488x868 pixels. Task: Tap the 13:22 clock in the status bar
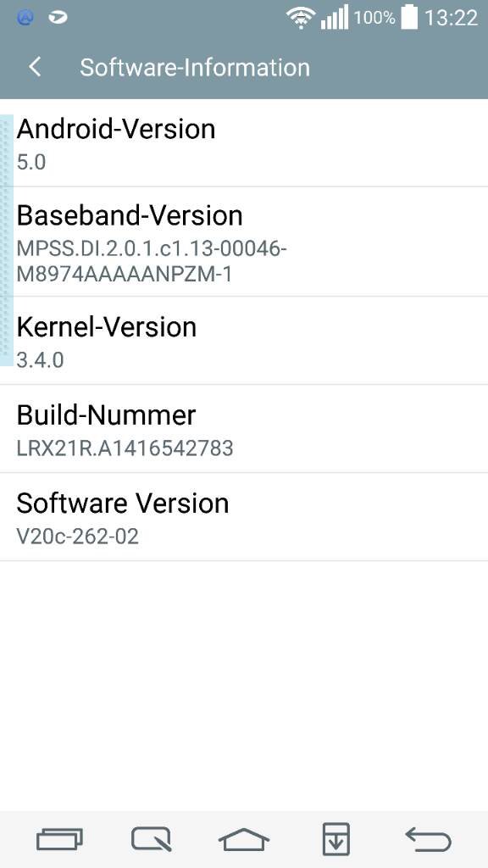pyautogui.click(x=451, y=18)
